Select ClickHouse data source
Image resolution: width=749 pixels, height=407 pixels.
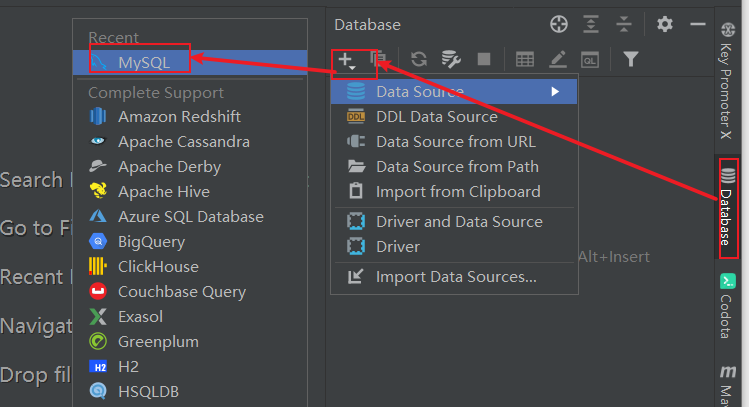(190, 267)
